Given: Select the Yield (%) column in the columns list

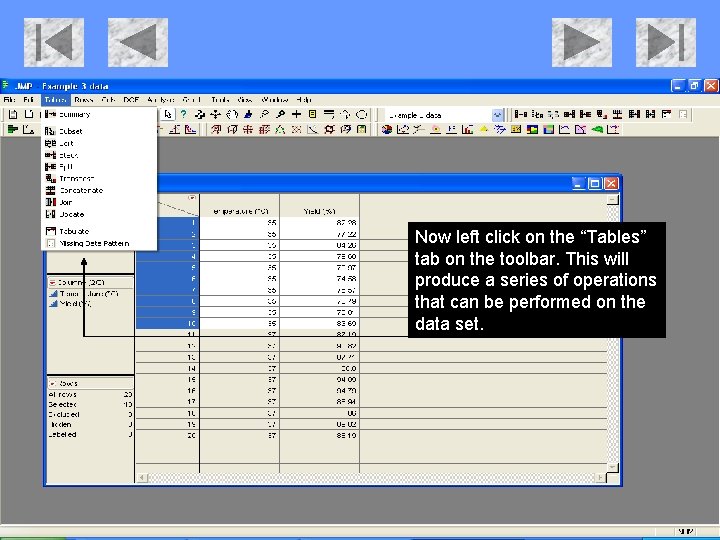Looking at the screenshot, I should pos(75,304).
